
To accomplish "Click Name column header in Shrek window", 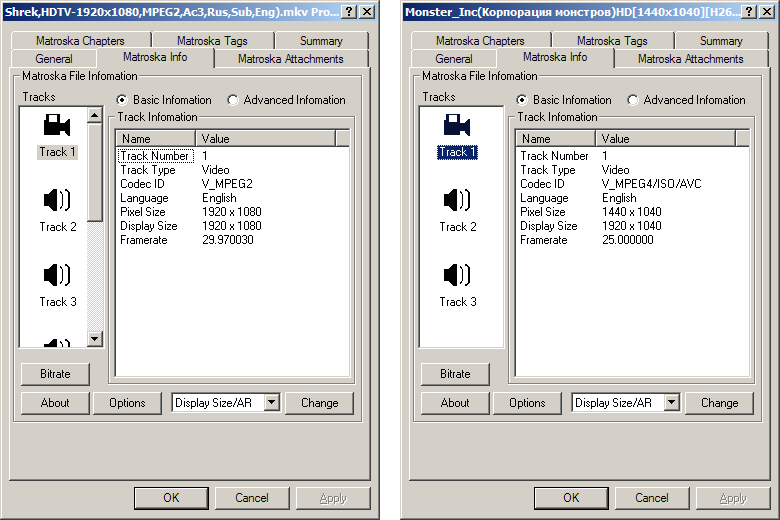I will click(156, 138).
